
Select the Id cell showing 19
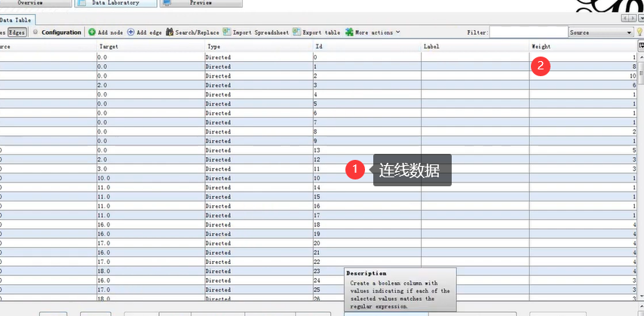pyautogui.click(x=366, y=234)
